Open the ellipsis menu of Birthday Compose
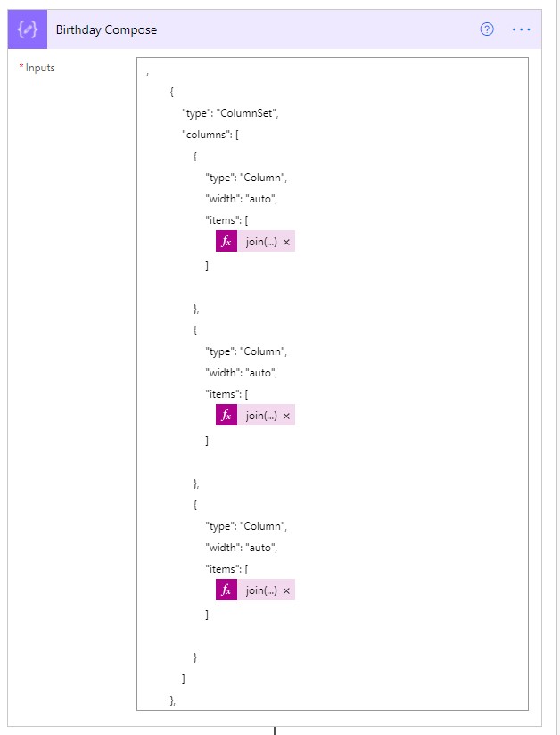The height and width of the screenshot is (735, 560). coord(521,29)
